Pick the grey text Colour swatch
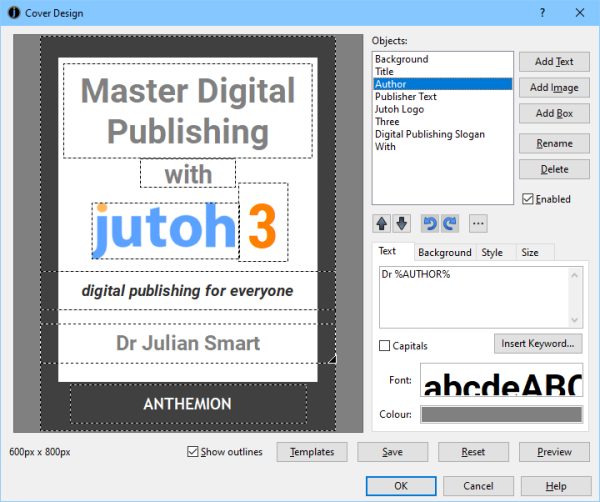Viewport: 600px width, 502px height. 502,414
